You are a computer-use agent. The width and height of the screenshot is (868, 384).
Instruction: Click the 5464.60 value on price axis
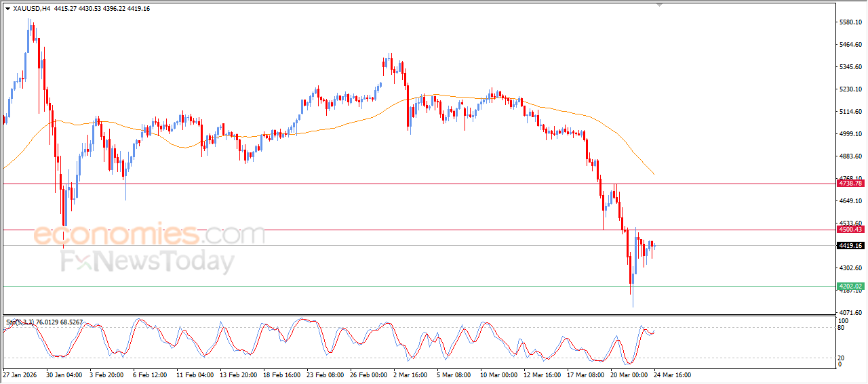point(850,45)
